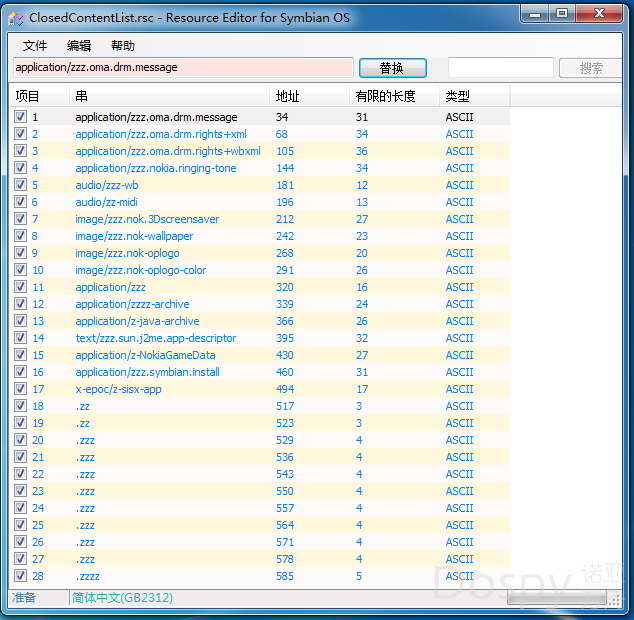Select image/zzz.nok-oplogo-color string
The image size is (634, 620).
(x=141, y=270)
